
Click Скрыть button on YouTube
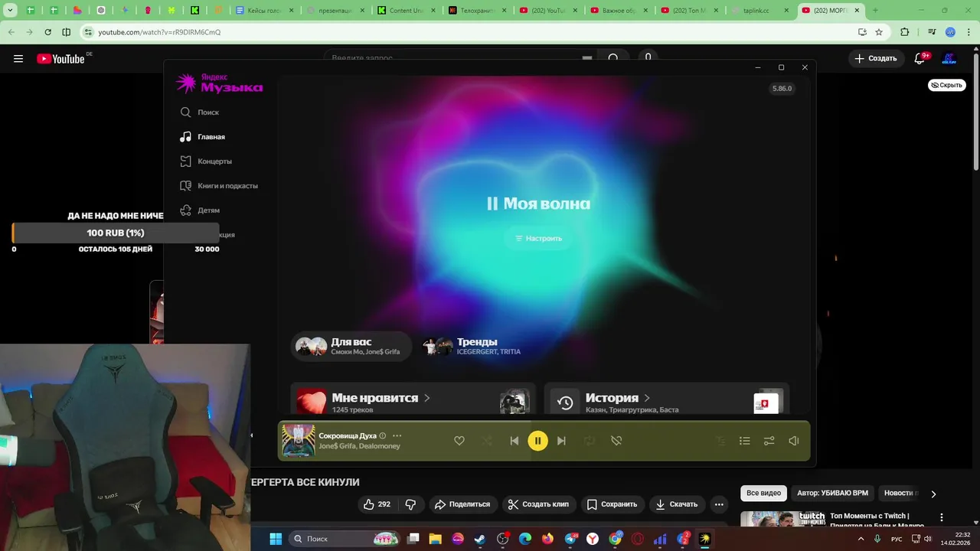[947, 85]
